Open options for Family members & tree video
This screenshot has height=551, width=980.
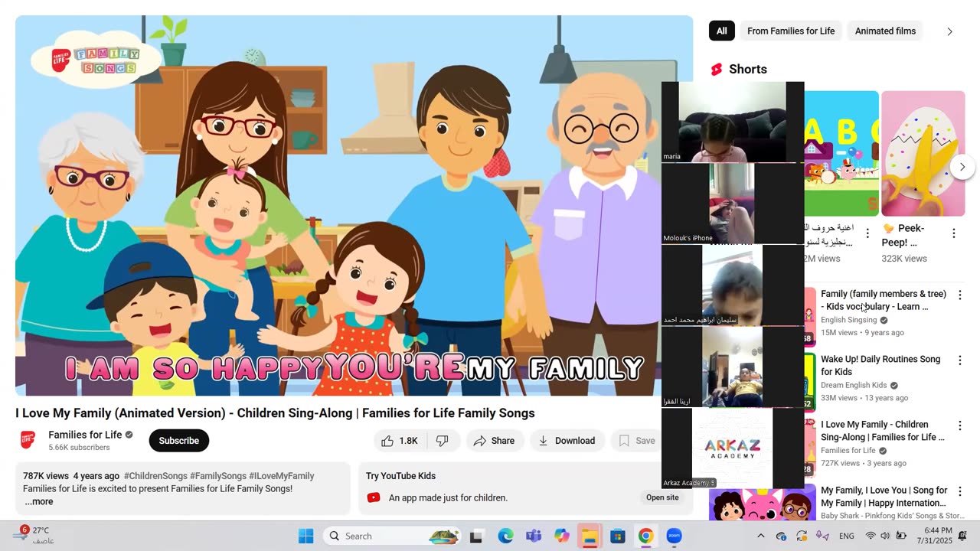coord(959,295)
